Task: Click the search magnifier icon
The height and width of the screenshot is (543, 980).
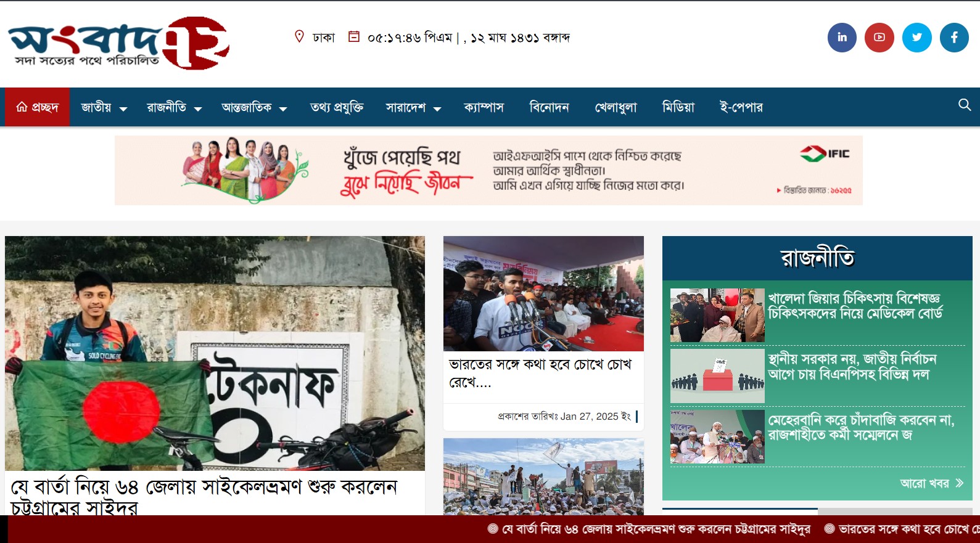Action: click(x=965, y=105)
